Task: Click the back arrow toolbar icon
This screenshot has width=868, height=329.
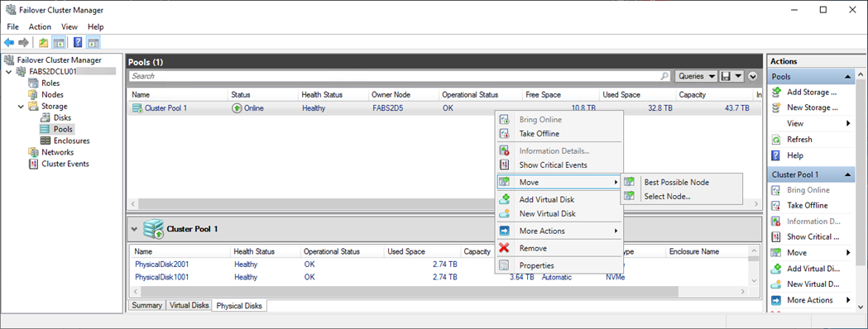Action: (x=9, y=43)
